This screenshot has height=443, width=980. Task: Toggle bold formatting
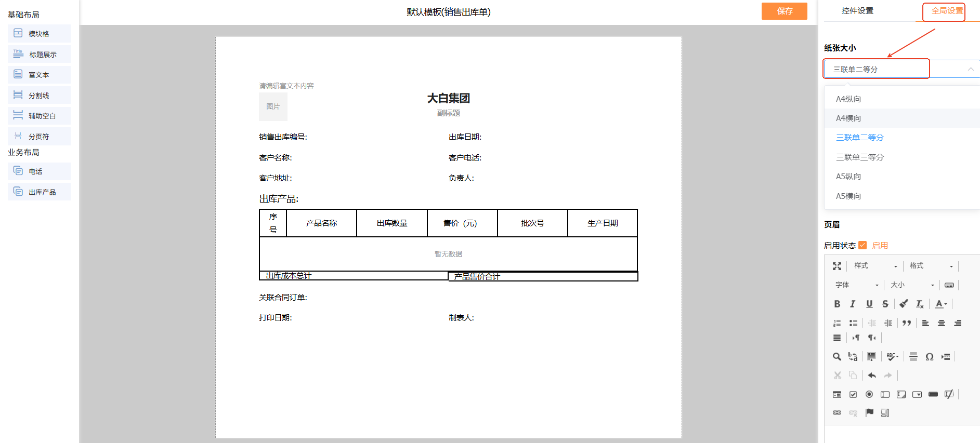837,304
